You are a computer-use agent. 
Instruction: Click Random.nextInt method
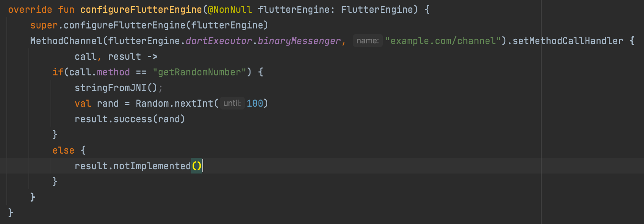[174, 103]
